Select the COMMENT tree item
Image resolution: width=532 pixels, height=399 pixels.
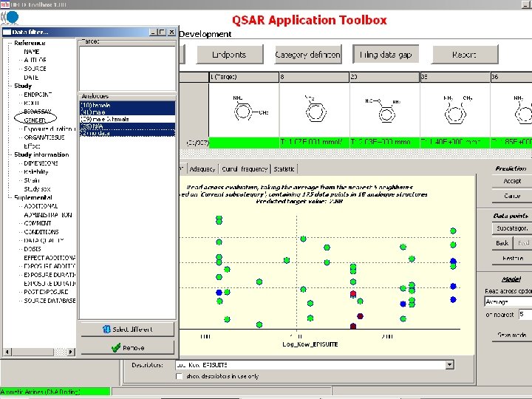point(38,223)
